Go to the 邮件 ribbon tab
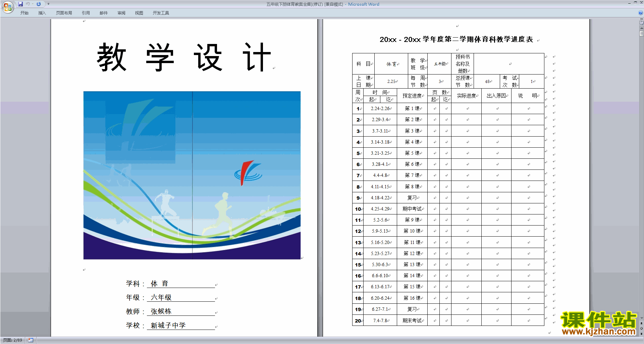 (104, 13)
